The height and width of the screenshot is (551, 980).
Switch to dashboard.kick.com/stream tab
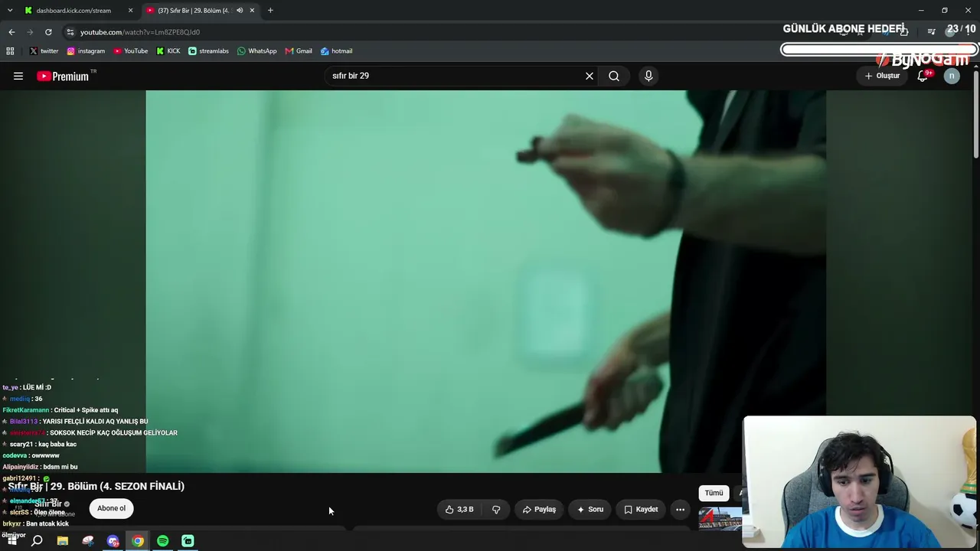coord(73,11)
